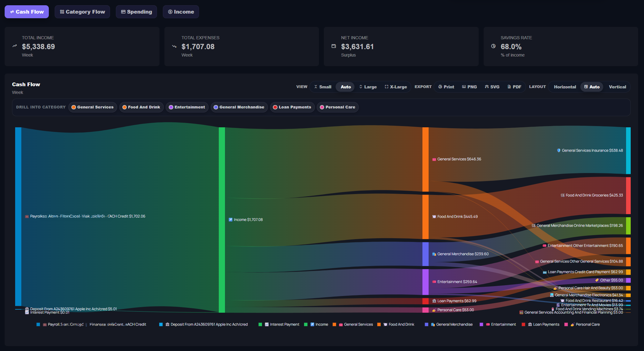Click Entertainment legend entry
644x351 pixels.
click(x=498, y=324)
